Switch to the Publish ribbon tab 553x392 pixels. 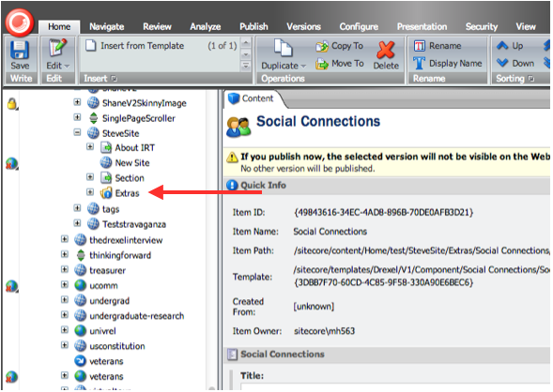[x=253, y=27]
